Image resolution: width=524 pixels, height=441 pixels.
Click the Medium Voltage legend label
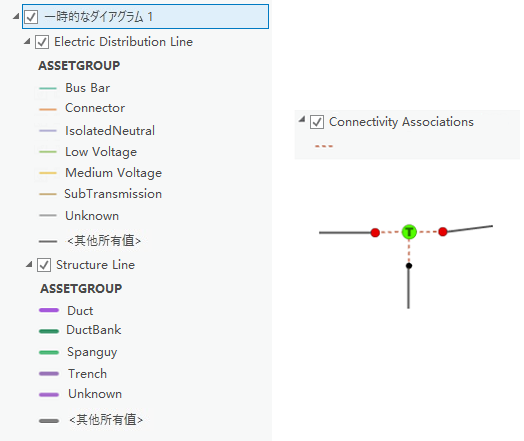114,173
